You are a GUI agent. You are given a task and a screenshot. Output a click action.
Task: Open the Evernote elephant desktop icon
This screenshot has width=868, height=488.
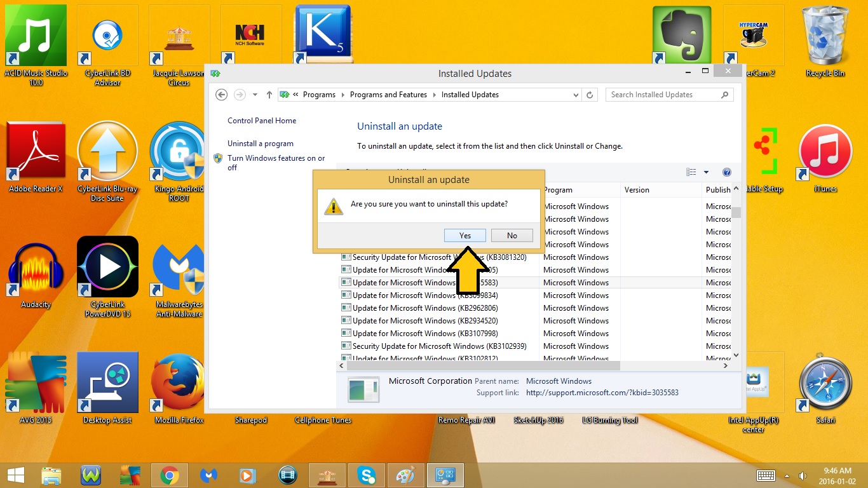(682, 36)
